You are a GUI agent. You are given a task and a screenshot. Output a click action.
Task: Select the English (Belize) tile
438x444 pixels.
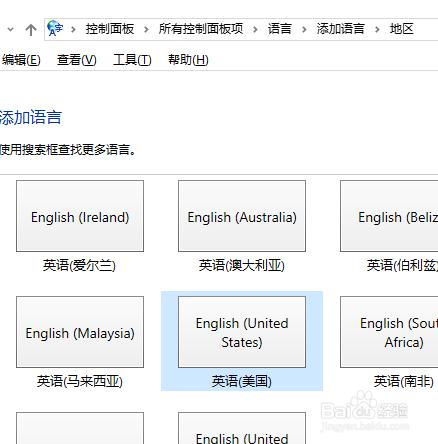389,216
